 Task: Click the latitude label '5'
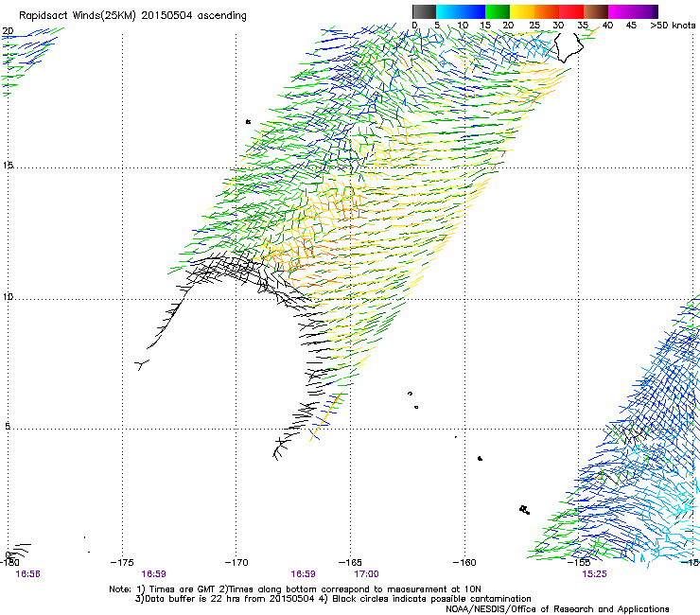8,427
